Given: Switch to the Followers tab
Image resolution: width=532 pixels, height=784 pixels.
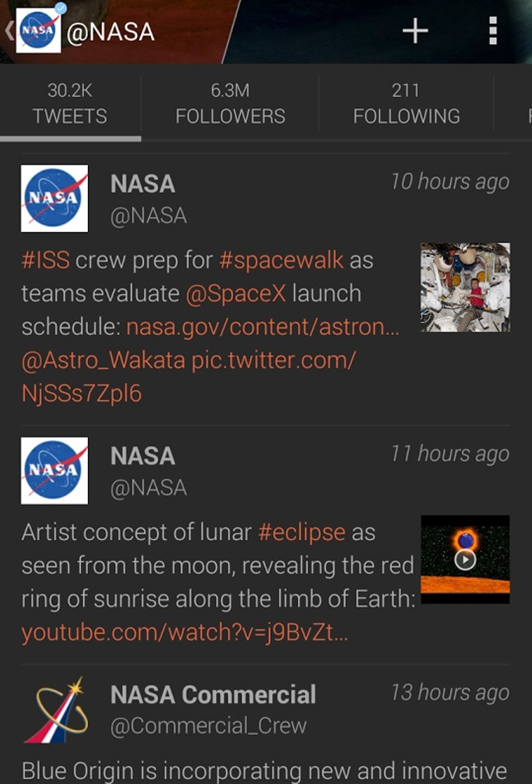Looking at the screenshot, I should coord(230,104).
